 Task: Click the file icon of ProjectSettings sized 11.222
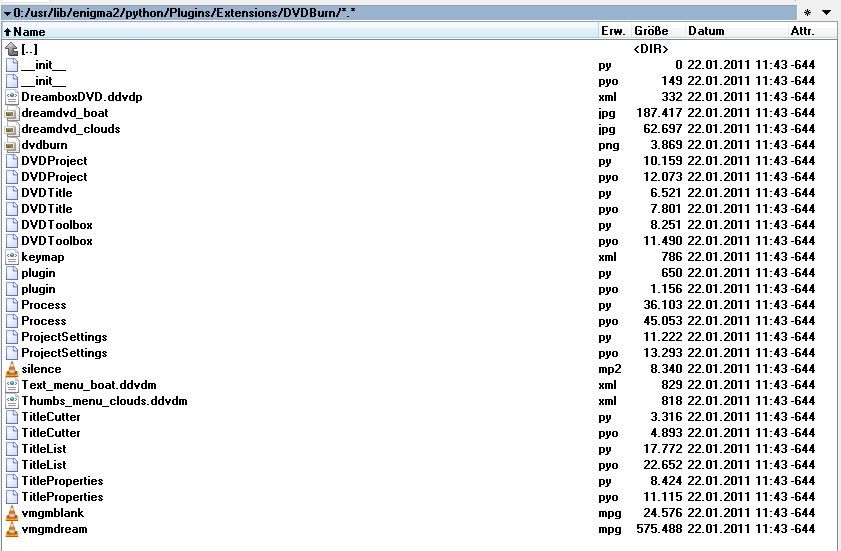(x=11, y=337)
